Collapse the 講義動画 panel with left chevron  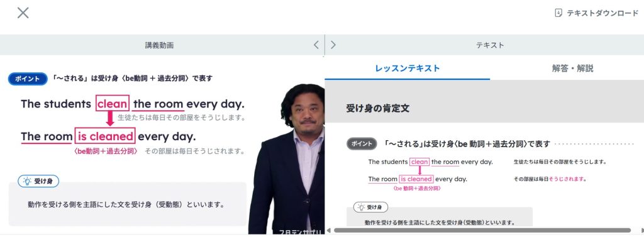[x=316, y=45]
